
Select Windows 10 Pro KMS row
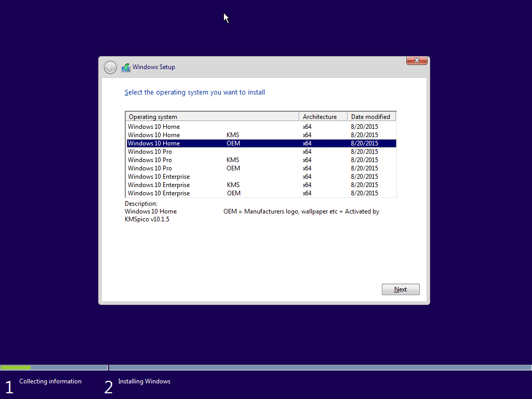pyautogui.click(x=261, y=160)
